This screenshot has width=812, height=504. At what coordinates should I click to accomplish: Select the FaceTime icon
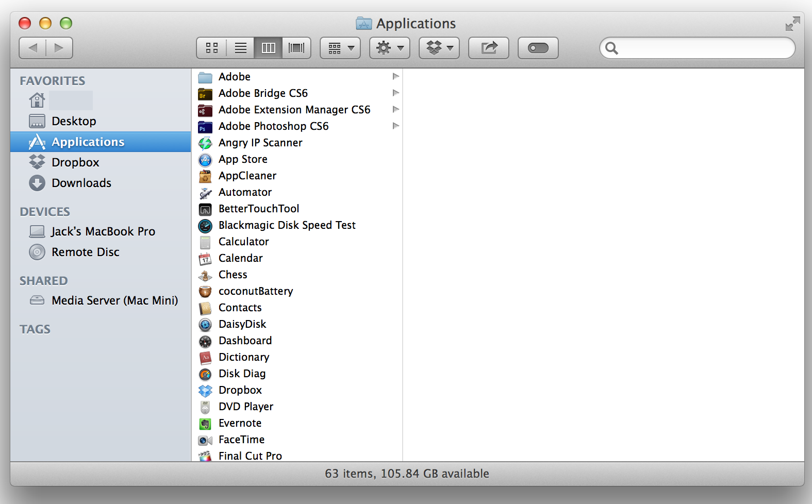coord(205,440)
